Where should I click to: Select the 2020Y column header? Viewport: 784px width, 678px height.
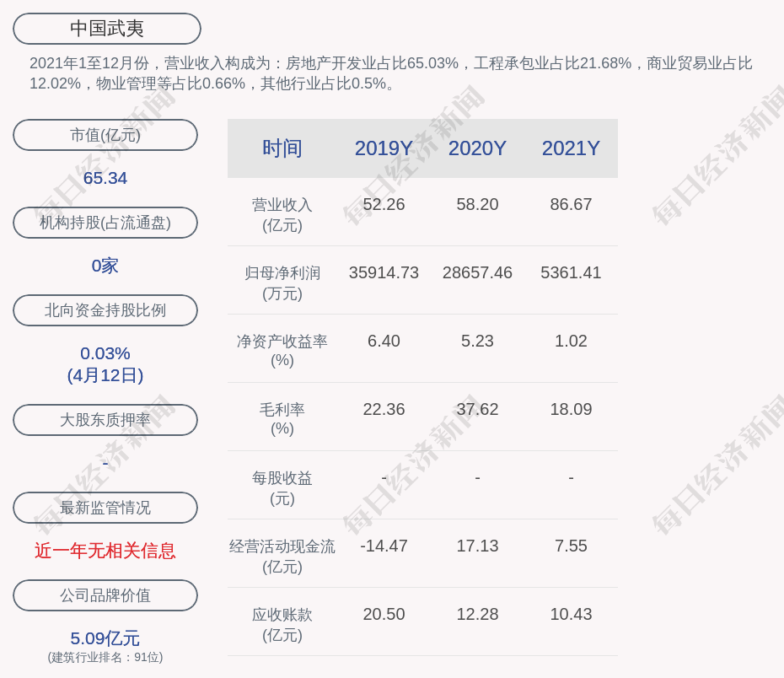[477, 148]
